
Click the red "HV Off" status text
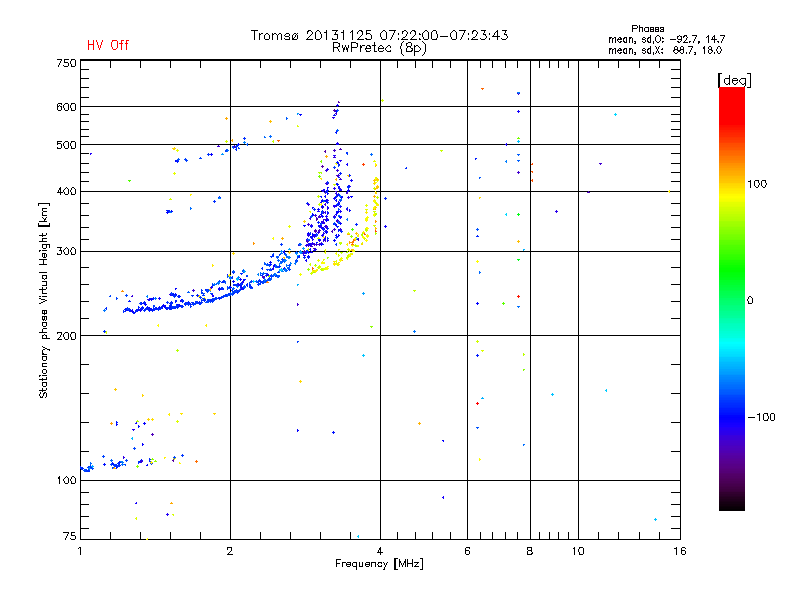[x=108, y=45]
